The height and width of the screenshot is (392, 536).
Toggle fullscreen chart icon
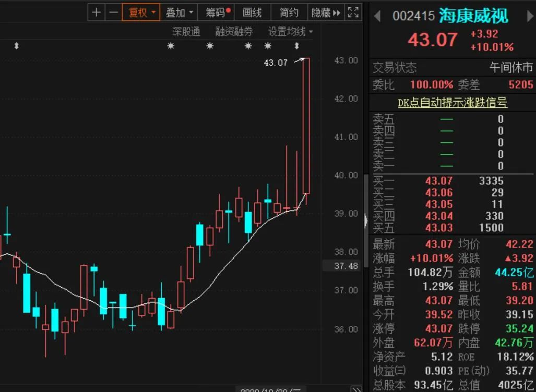[x=353, y=13]
